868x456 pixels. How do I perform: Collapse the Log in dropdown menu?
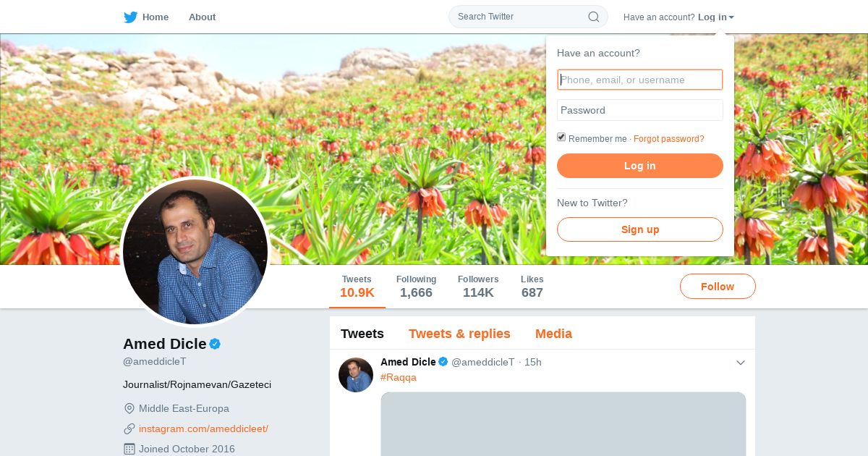click(716, 17)
